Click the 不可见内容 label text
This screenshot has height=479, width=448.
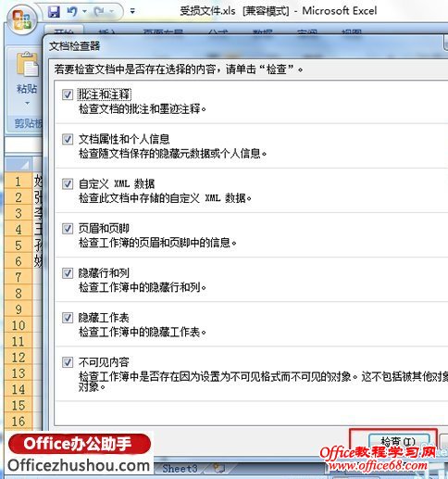tap(104, 362)
